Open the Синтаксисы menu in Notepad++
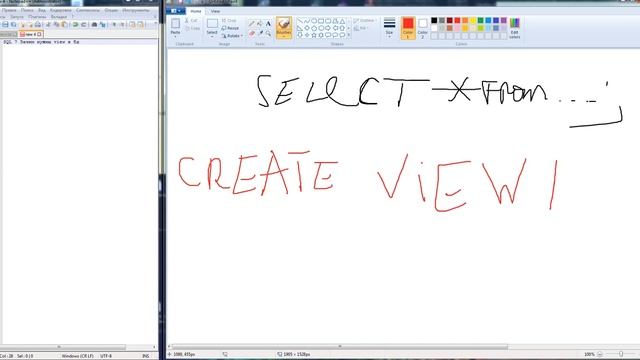Screen dimensions: 640x360 [87, 10]
